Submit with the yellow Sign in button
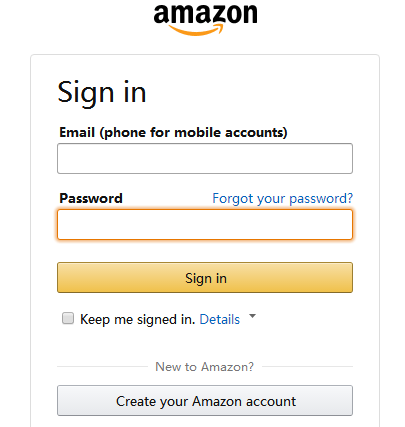Viewport: 405px width, 427px height. point(205,277)
